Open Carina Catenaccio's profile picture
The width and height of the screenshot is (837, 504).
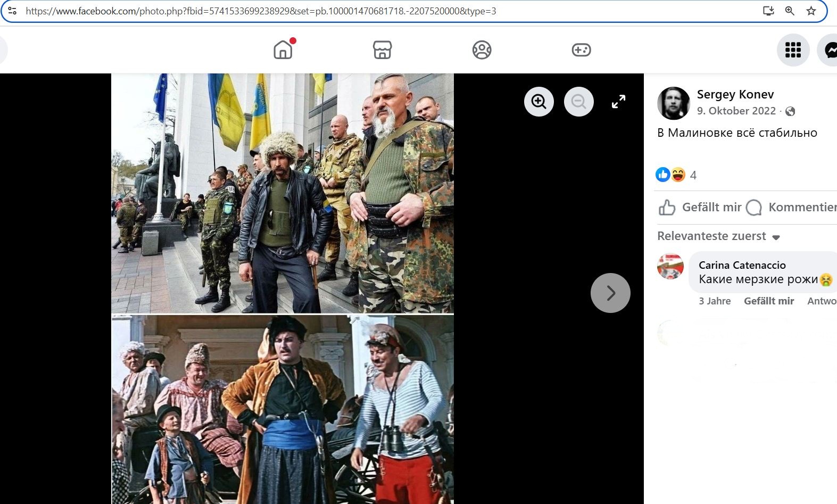(x=670, y=266)
